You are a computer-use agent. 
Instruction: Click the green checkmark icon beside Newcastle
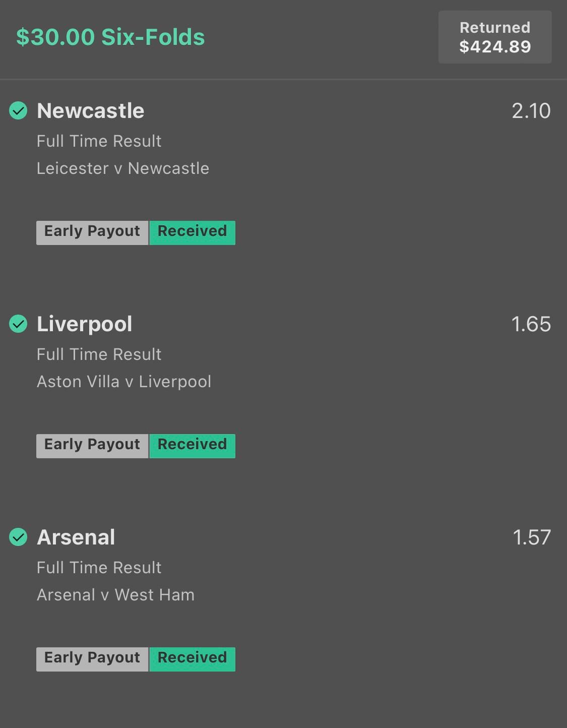pyautogui.click(x=18, y=110)
